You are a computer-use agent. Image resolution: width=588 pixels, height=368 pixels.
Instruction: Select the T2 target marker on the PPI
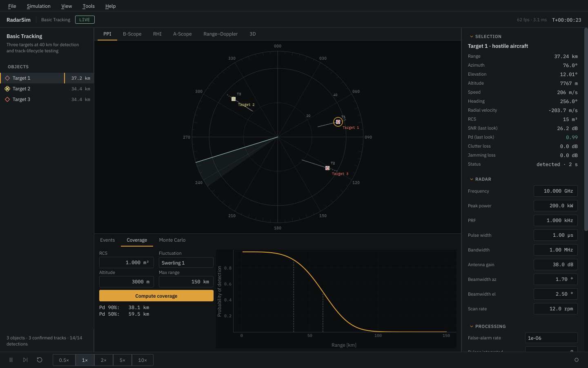[x=327, y=168]
